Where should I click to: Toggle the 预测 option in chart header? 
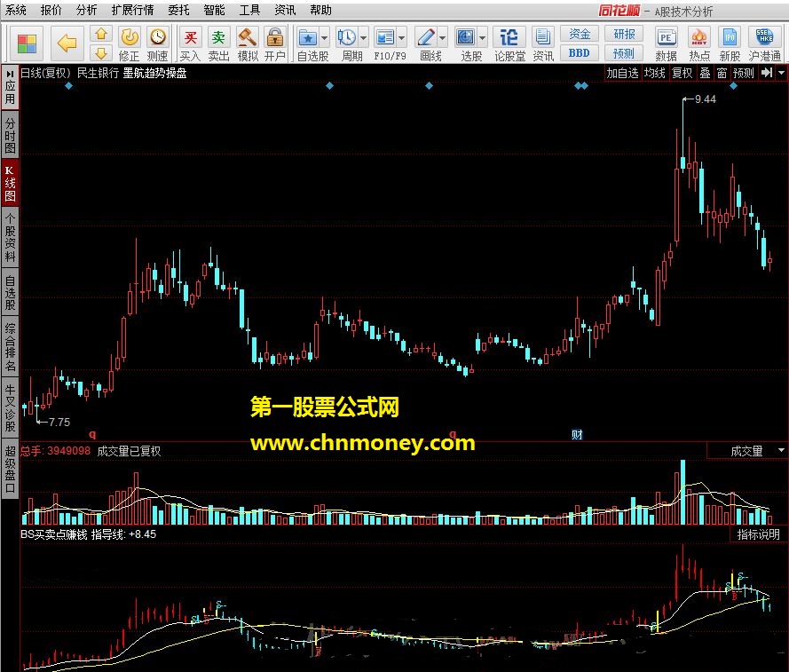coord(743,73)
